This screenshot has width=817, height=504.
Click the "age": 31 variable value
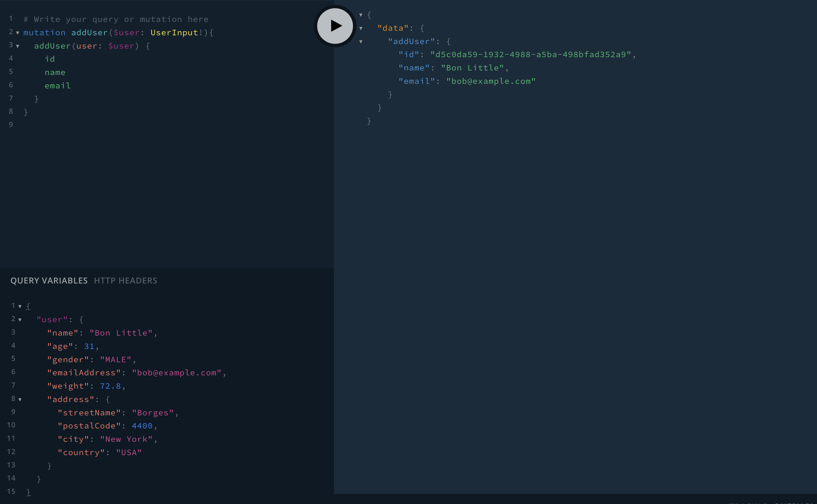89,346
